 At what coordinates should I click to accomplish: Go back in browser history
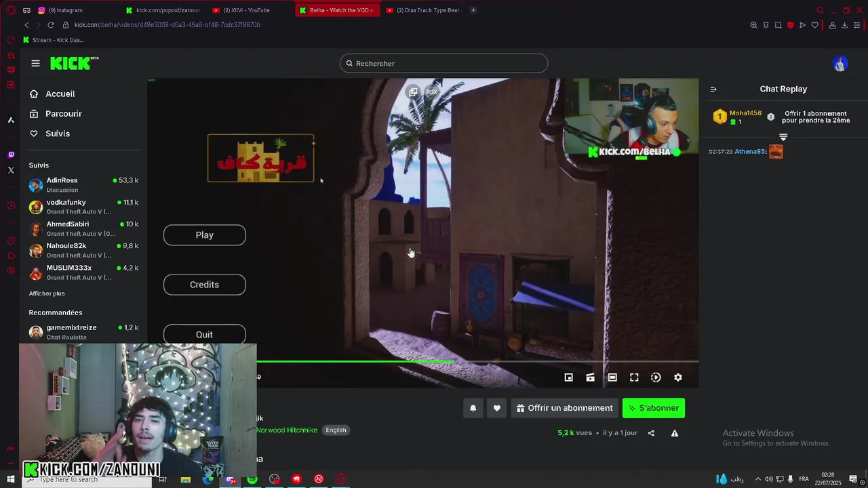click(26, 25)
